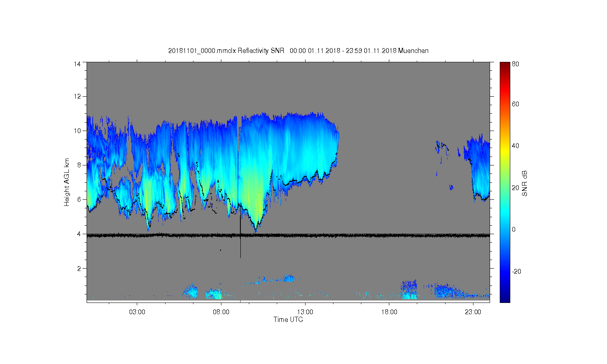Image resolution: width=607 pixels, height=364 pixels.
Task: Select the 'SNR dB' colorbar label
Action: (524, 183)
